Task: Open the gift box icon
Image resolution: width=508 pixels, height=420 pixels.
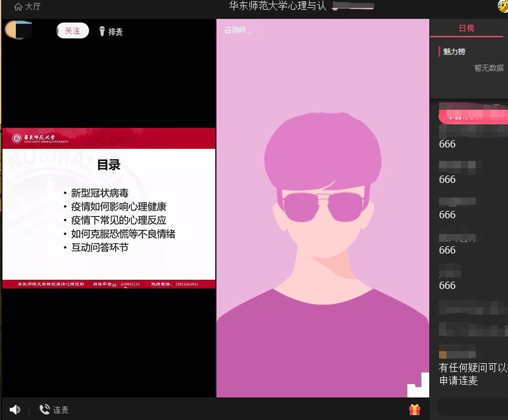Action: [x=414, y=410]
